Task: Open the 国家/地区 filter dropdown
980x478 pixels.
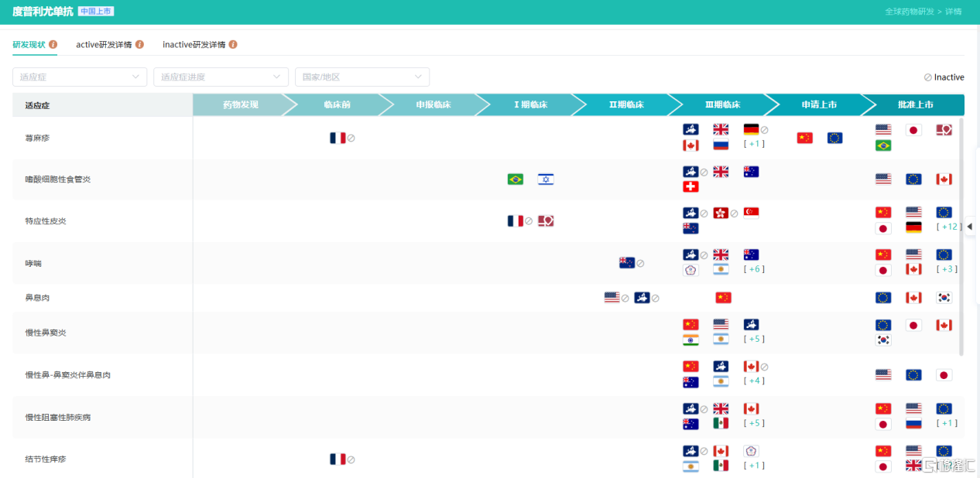Action: coord(362,77)
